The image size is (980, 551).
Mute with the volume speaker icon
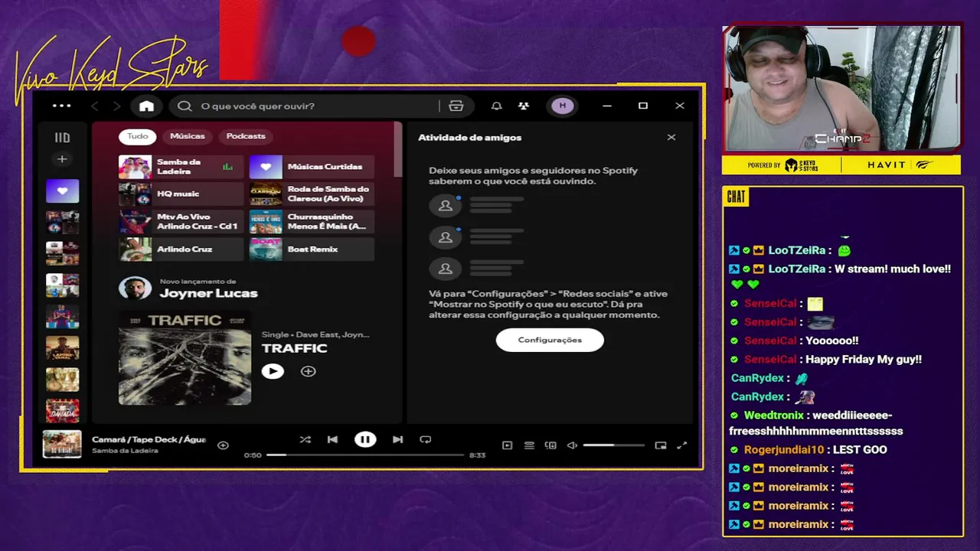tap(572, 445)
